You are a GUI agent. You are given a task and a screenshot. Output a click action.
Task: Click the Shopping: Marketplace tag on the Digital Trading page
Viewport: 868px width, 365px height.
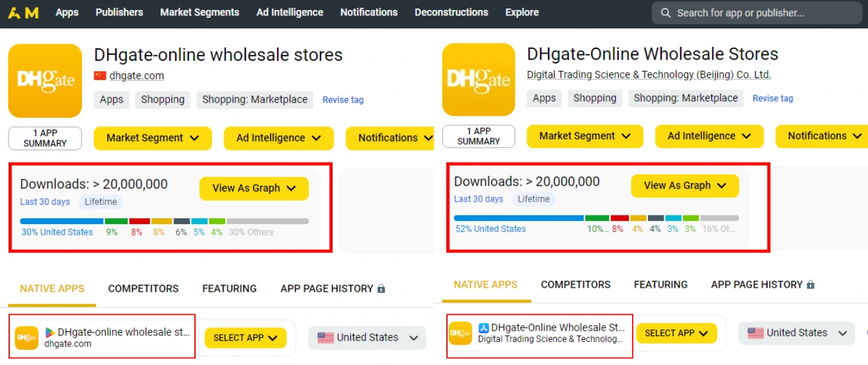click(x=686, y=99)
